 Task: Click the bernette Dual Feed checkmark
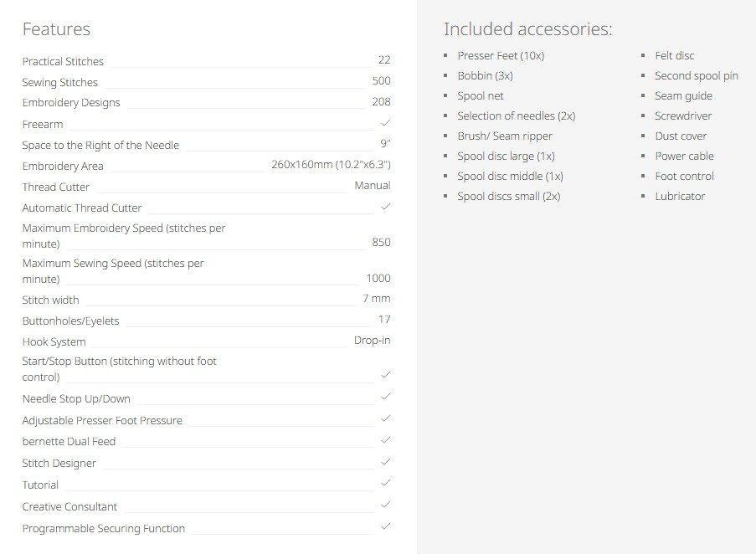click(x=385, y=440)
